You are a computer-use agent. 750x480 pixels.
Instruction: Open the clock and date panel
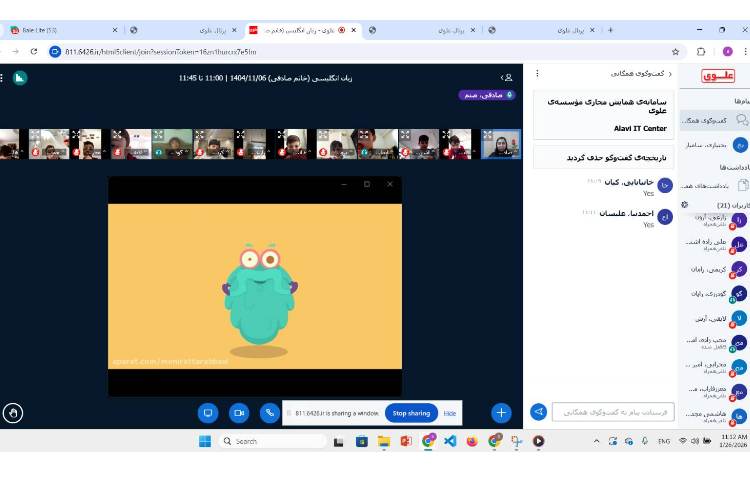point(733,441)
